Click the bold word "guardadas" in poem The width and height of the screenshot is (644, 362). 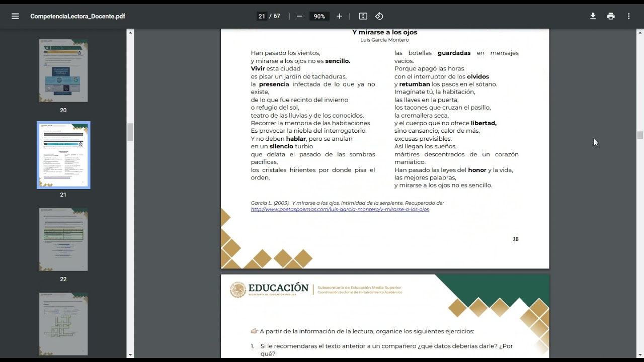pos(454,53)
